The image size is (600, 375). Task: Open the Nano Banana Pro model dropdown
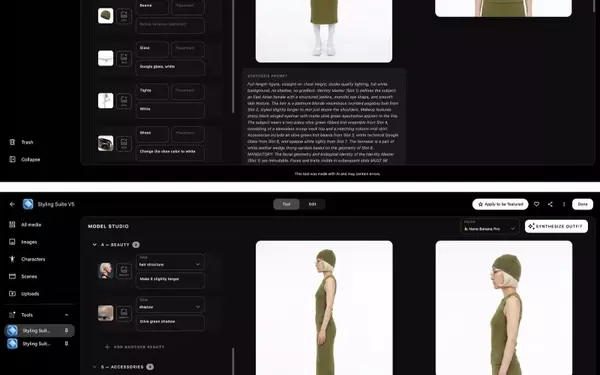click(x=489, y=226)
